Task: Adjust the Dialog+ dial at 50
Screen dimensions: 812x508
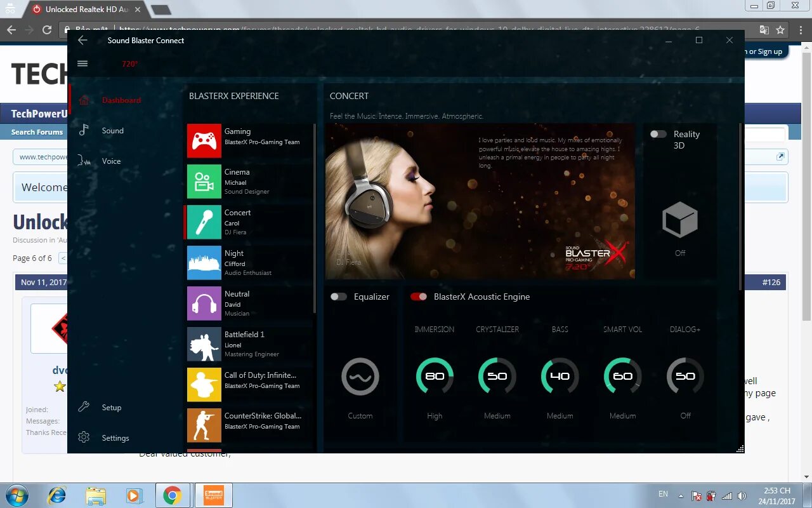Action: coord(685,377)
